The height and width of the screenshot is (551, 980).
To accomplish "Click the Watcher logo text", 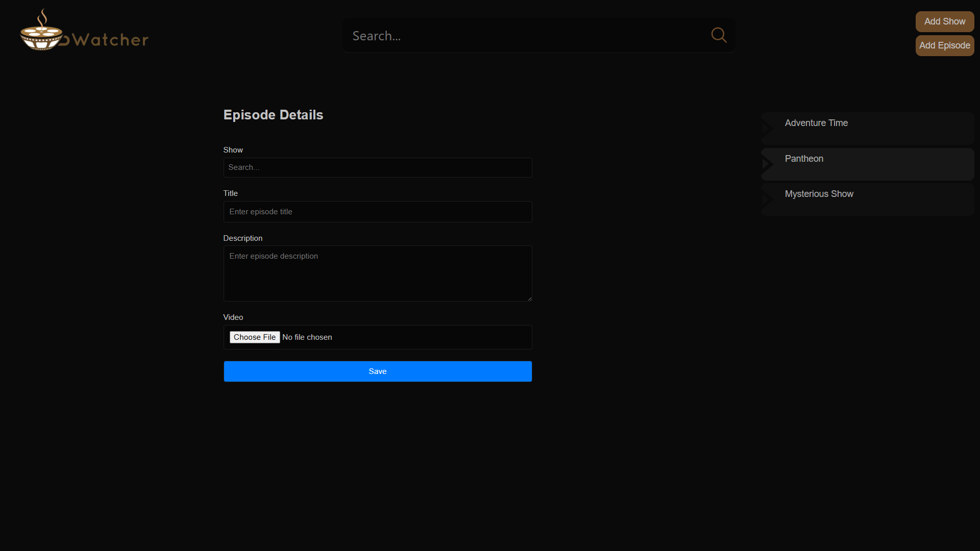I will (110, 40).
